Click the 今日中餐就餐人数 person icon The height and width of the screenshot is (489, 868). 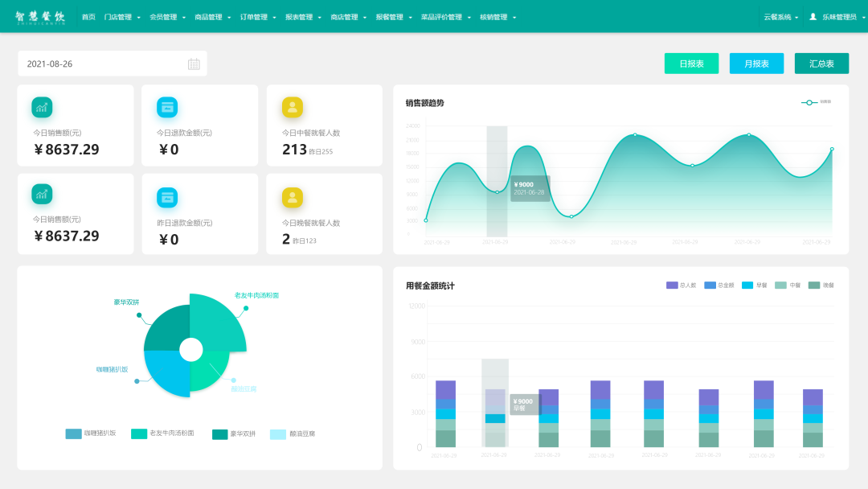click(x=293, y=107)
